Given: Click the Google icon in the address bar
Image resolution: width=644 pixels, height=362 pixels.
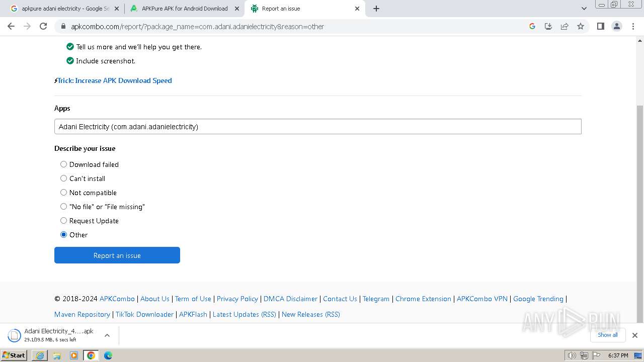Looking at the screenshot, I should pyautogui.click(x=532, y=26).
